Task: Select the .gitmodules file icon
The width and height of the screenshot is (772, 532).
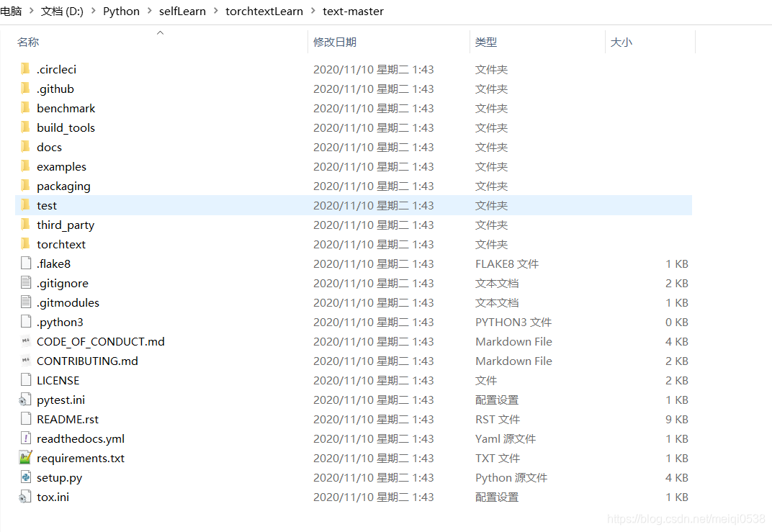Action: click(x=26, y=302)
